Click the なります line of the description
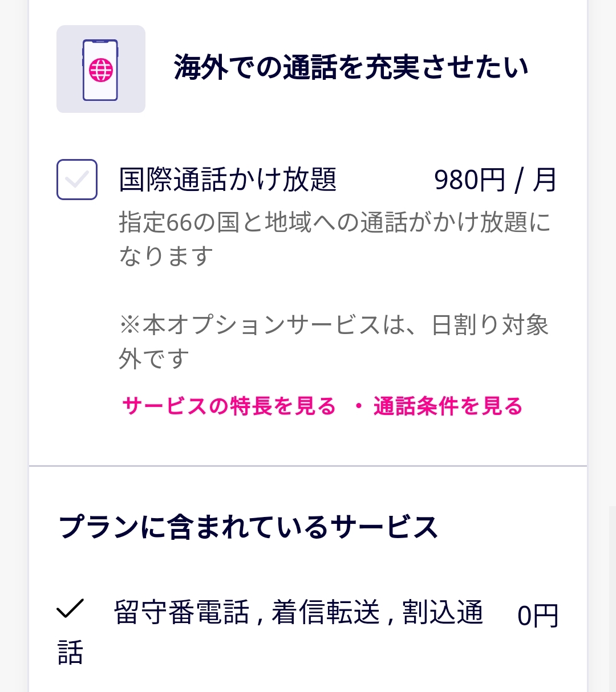Screen dimensions: 616x692 click(166, 257)
